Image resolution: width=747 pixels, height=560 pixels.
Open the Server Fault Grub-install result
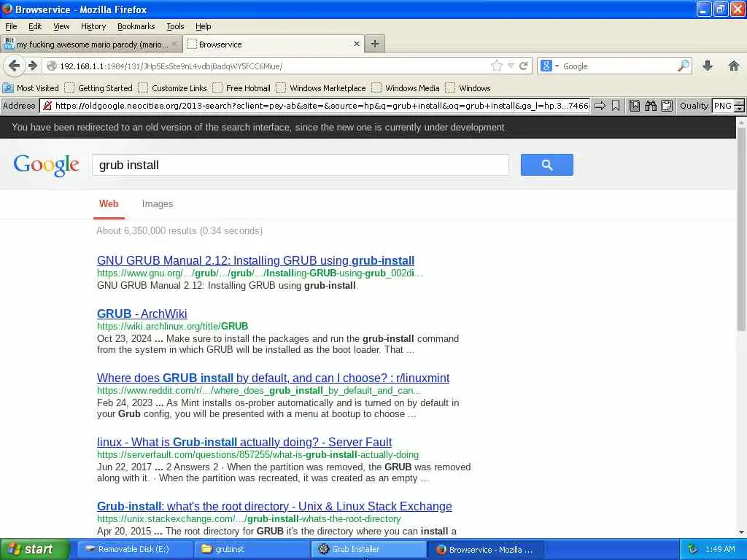point(244,442)
